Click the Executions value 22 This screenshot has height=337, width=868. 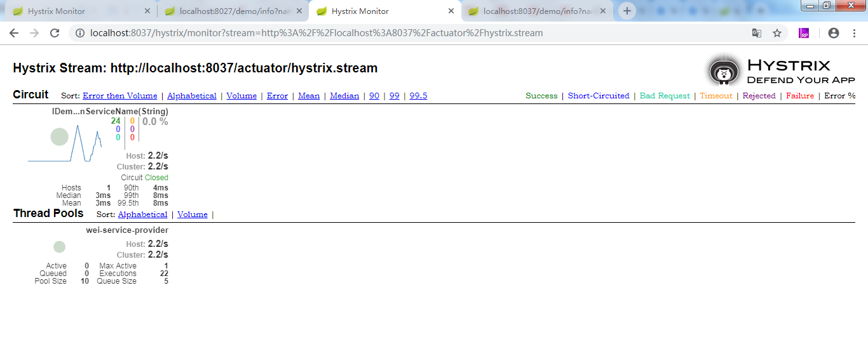coord(164,274)
